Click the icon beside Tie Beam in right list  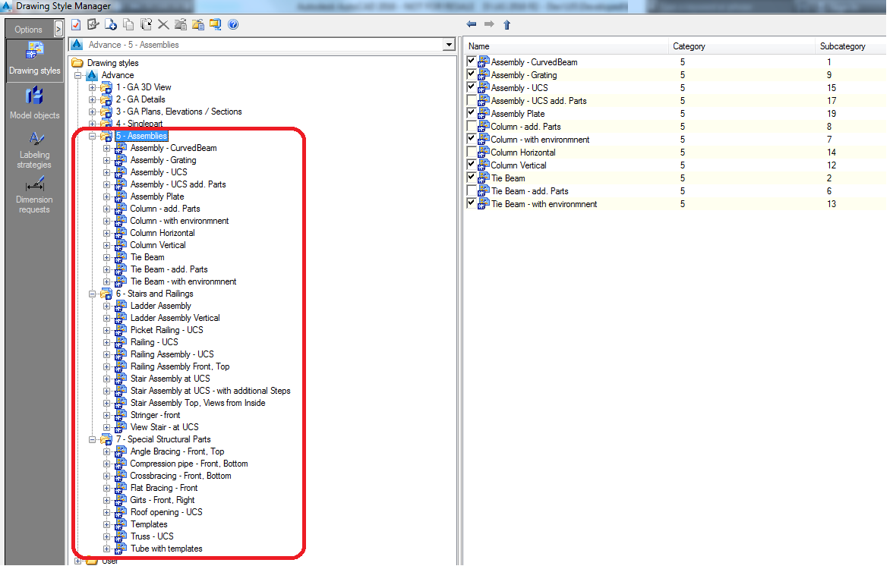click(484, 178)
